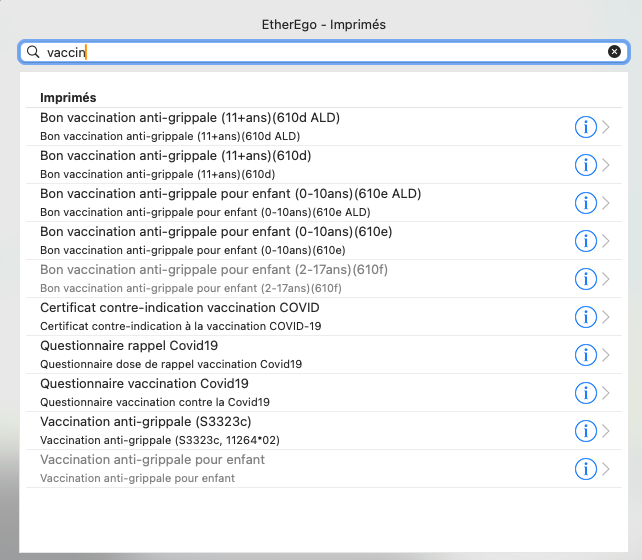Screen dimensions: 642x560
Task: Open info for Bon vaccination anti-grippale (11+ans)(610d ALD)
Action: click(585, 127)
